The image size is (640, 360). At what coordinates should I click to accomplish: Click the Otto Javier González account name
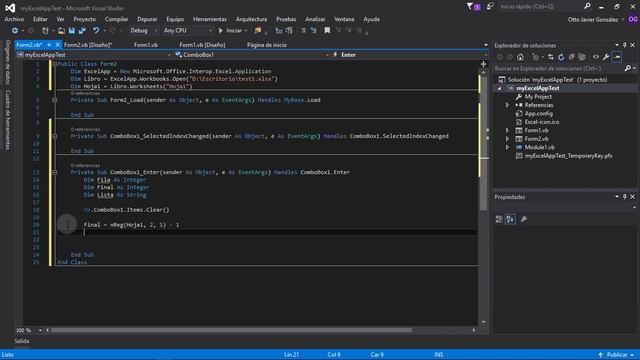pyautogui.click(x=593, y=20)
